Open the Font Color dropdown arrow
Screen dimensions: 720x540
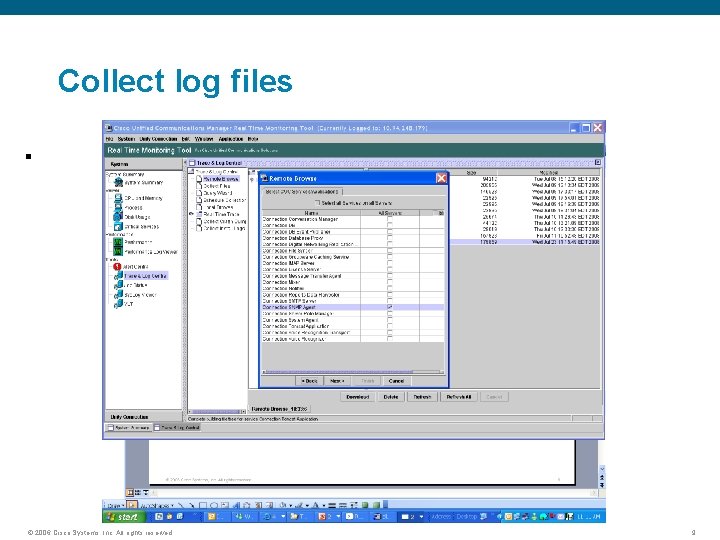click(x=324, y=506)
